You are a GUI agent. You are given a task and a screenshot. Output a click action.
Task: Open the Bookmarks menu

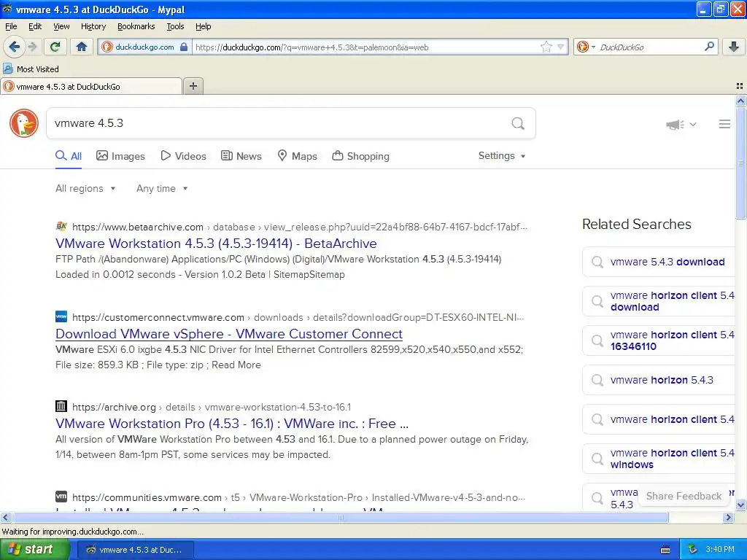(136, 26)
